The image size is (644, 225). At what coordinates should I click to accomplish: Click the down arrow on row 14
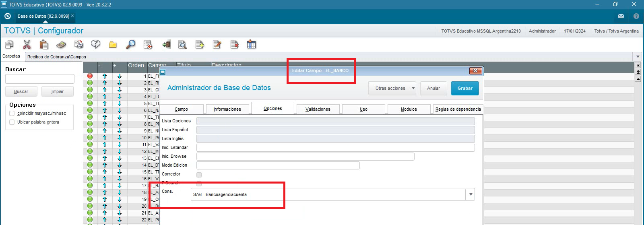click(x=120, y=165)
